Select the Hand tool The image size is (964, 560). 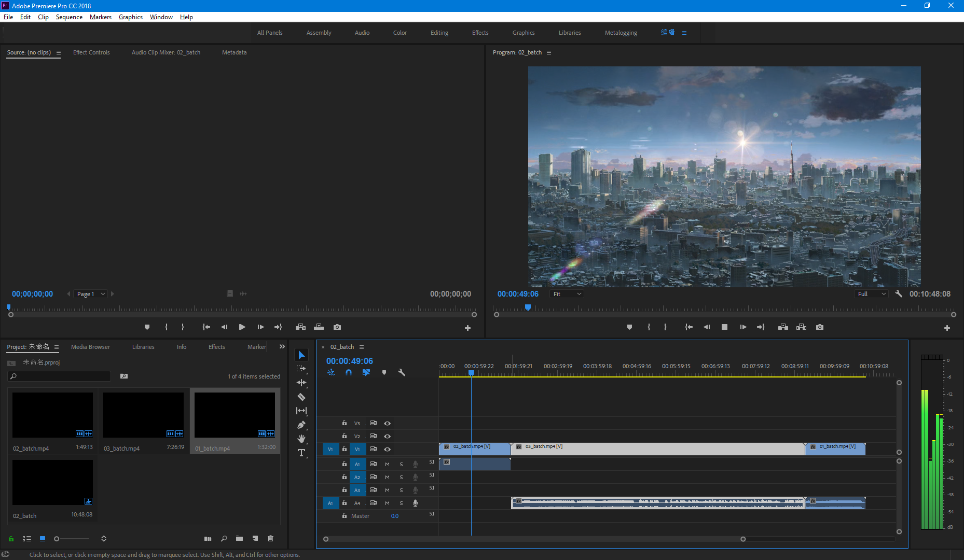(x=301, y=439)
